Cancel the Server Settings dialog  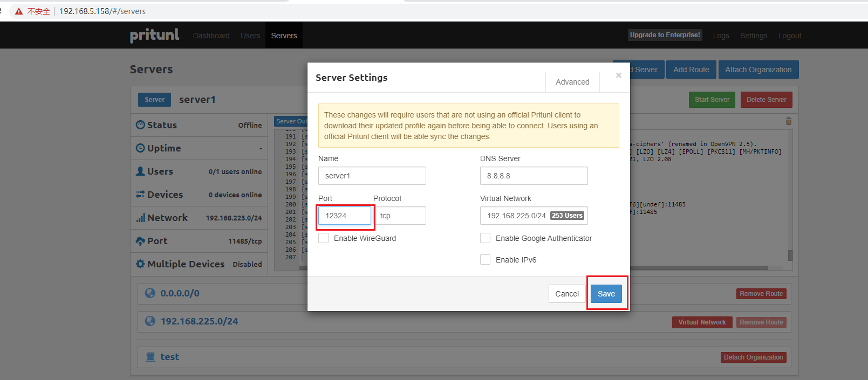567,294
